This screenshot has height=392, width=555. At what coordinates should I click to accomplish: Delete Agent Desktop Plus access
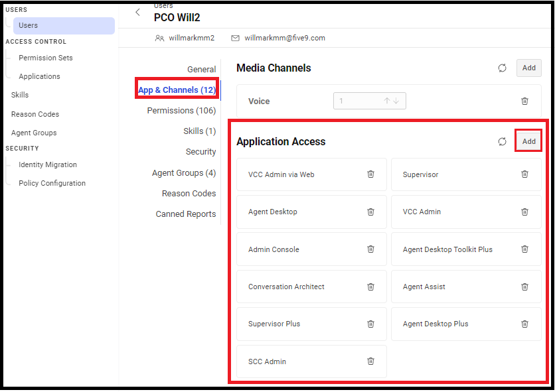coord(524,324)
